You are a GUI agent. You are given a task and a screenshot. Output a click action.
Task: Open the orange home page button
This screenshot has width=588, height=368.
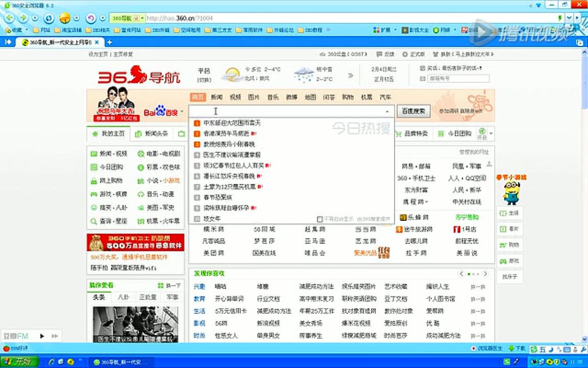click(x=65, y=18)
